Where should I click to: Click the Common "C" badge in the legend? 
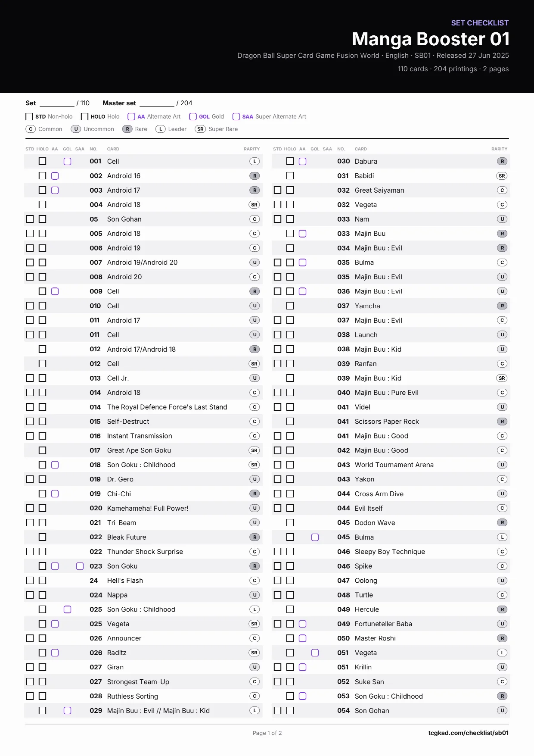pos(31,129)
